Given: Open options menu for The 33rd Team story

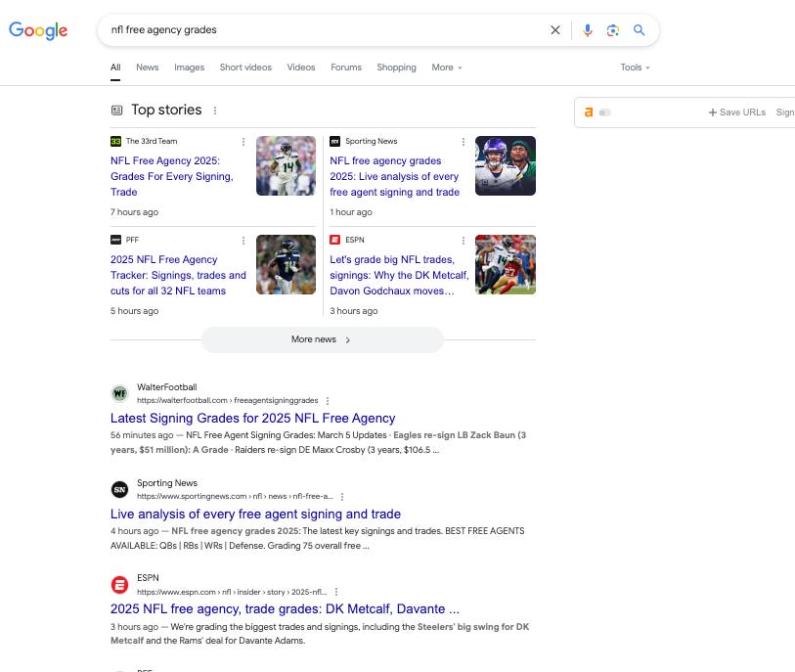Looking at the screenshot, I should click(x=243, y=142).
